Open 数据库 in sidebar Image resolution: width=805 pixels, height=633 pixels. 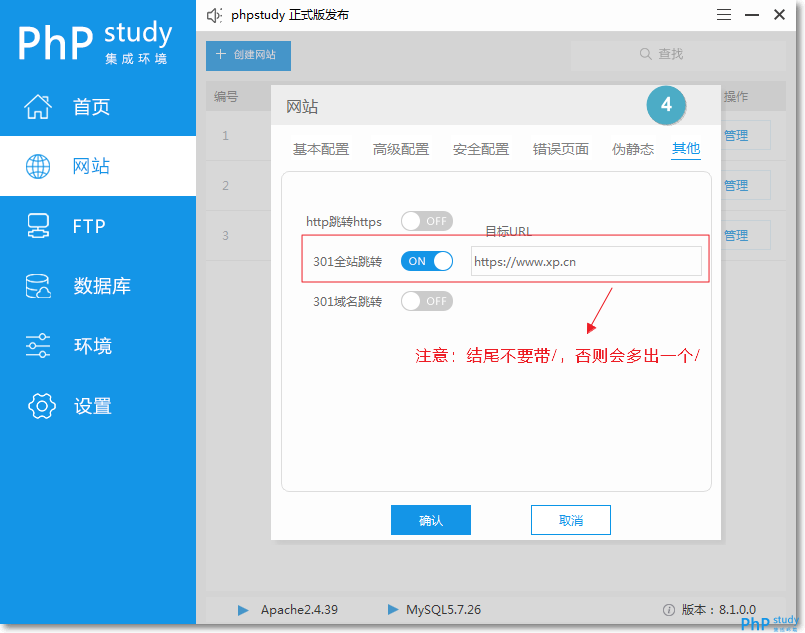click(x=98, y=286)
